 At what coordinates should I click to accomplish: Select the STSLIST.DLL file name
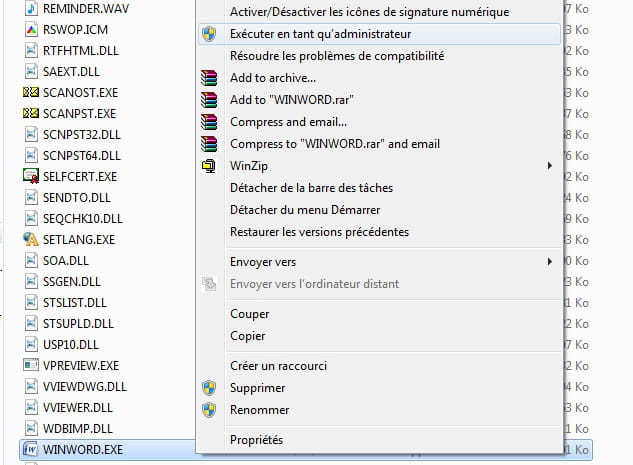[75, 302]
